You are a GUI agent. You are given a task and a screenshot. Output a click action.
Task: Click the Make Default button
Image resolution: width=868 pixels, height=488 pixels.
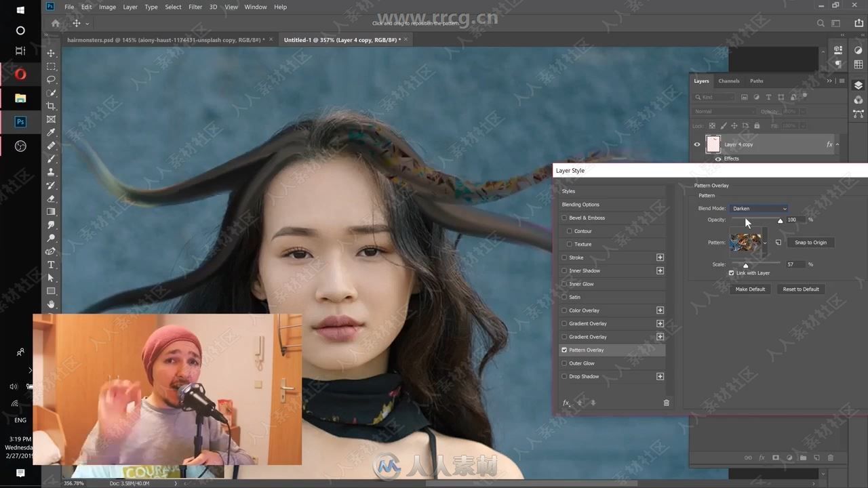coord(750,289)
